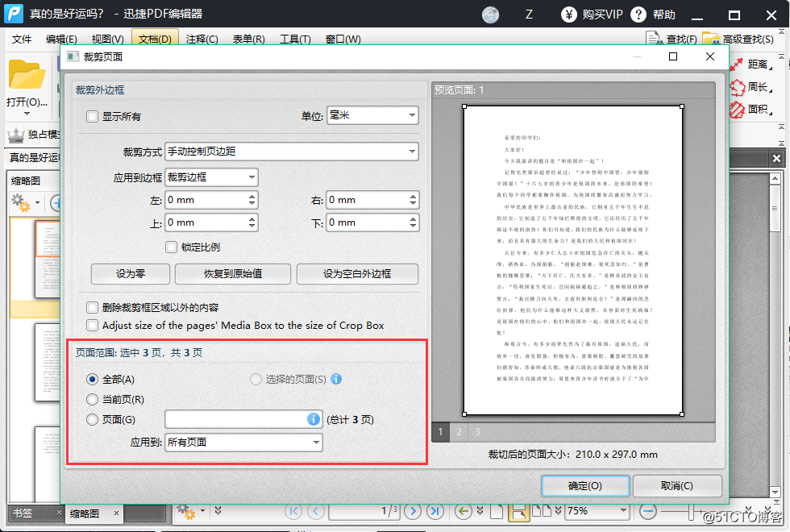Click the 查找(F) search icon
Image resolution: width=790 pixels, height=532 pixels.
pyautogui.click(x=654, y=39)
